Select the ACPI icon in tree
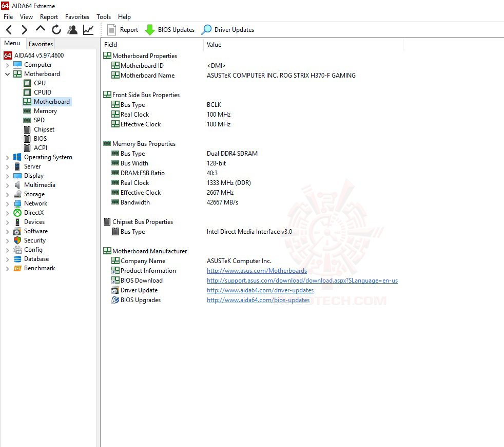 [27, 148]
